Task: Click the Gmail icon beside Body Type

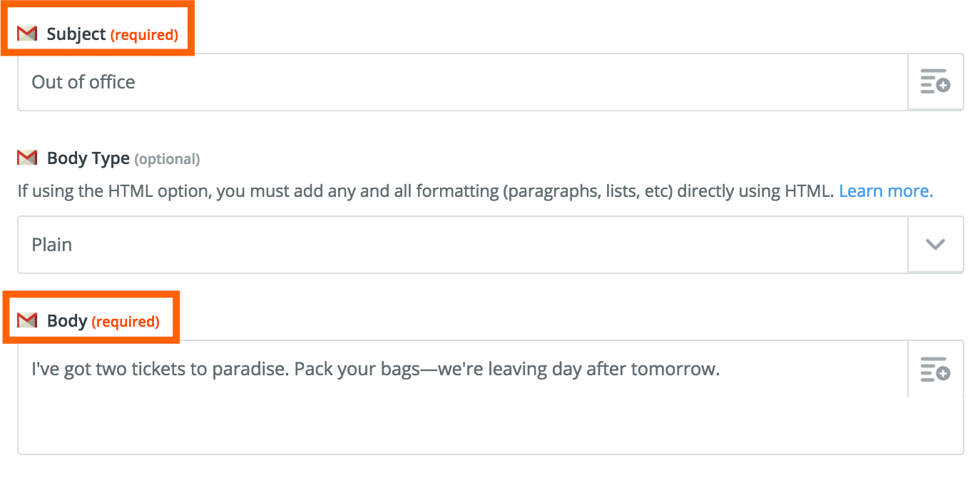Action: [x=27, y=158]
